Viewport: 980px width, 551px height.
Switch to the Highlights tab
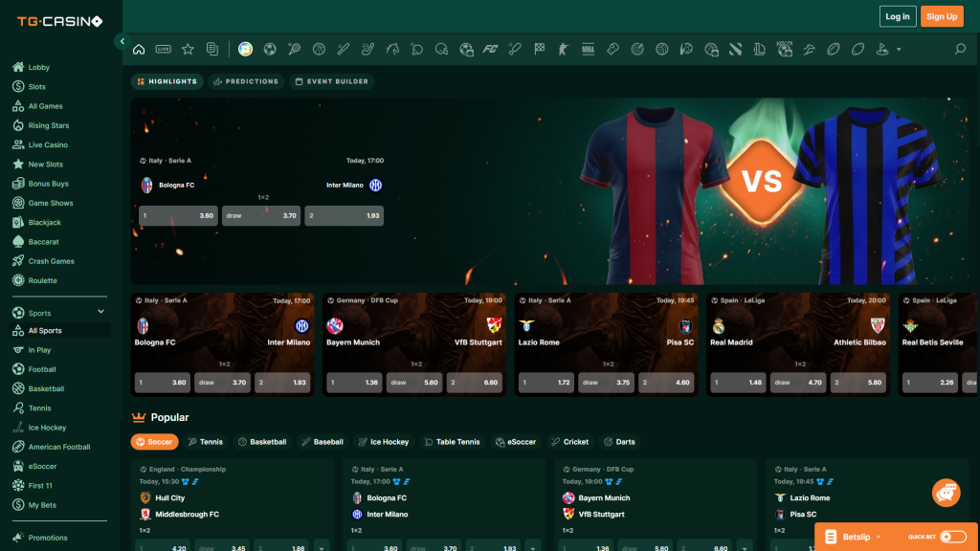(167, 81)
